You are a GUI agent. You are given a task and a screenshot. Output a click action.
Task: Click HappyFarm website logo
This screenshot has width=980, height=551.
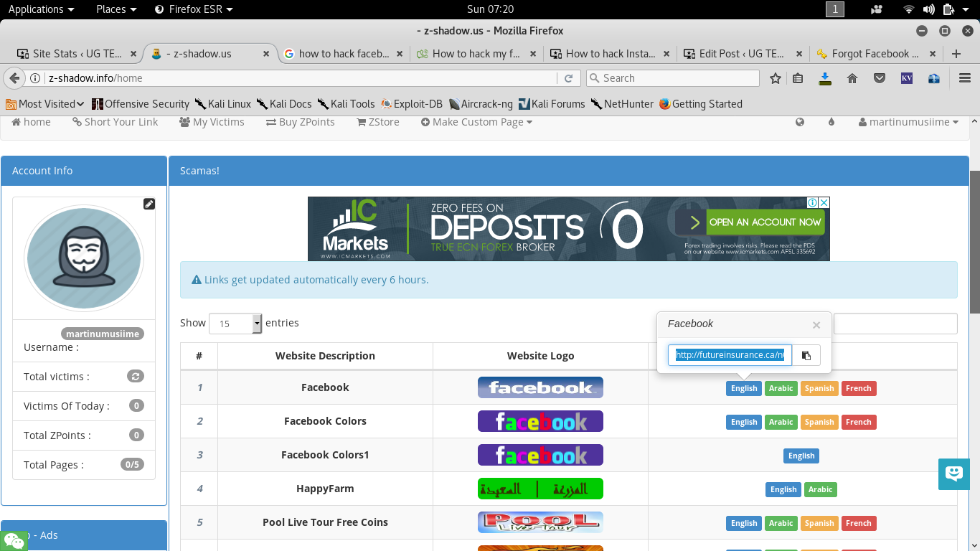tap(540, 489)
